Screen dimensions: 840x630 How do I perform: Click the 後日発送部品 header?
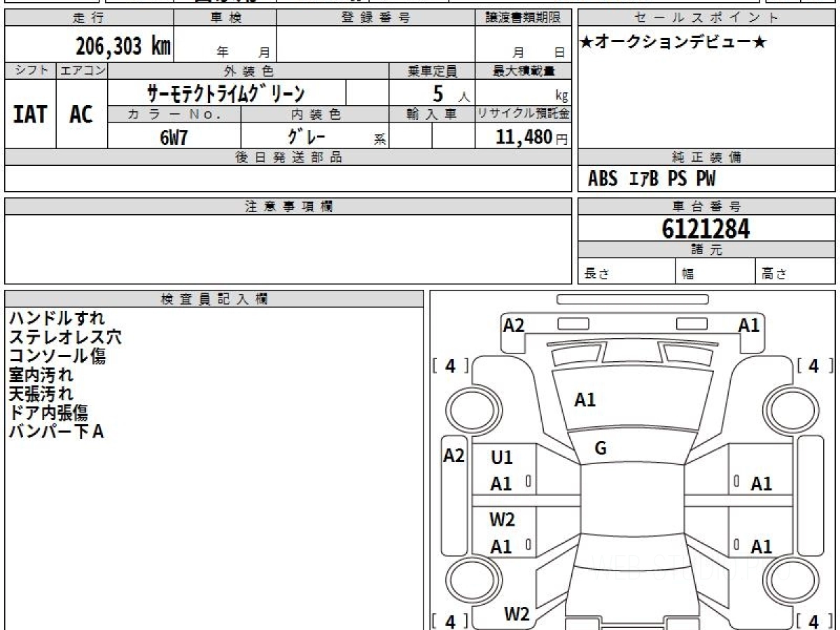pyautogui.click(x=288, y=157)
